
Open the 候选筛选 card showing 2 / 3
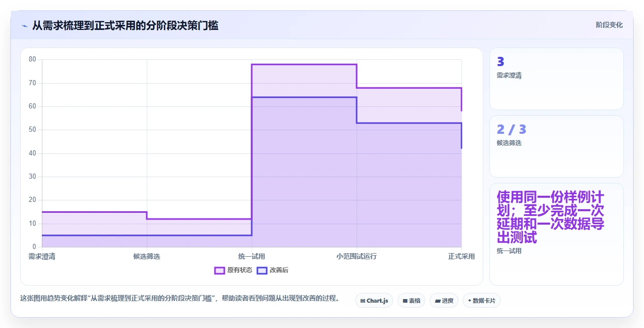[x=557, y=147]
